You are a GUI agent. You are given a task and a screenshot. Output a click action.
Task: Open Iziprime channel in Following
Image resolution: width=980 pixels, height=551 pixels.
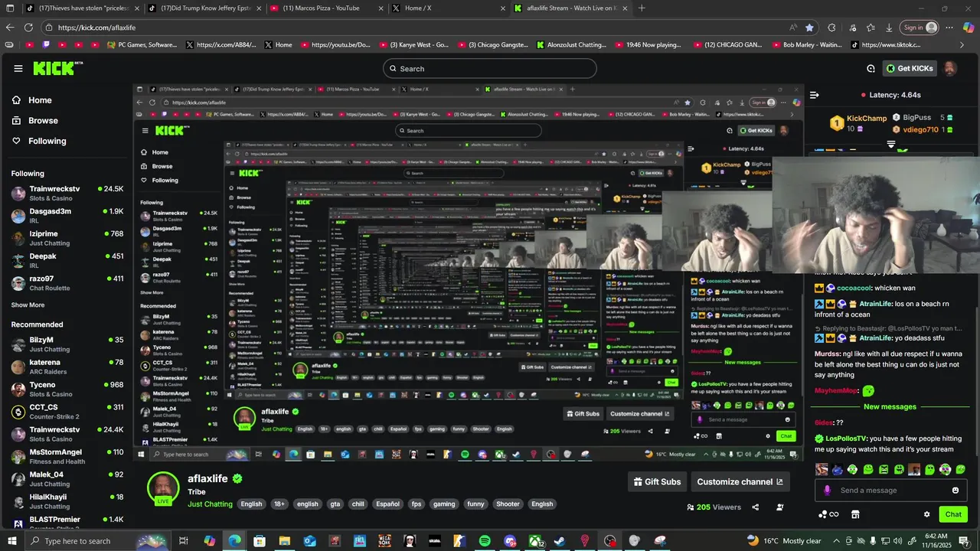(x=67, y=238)
